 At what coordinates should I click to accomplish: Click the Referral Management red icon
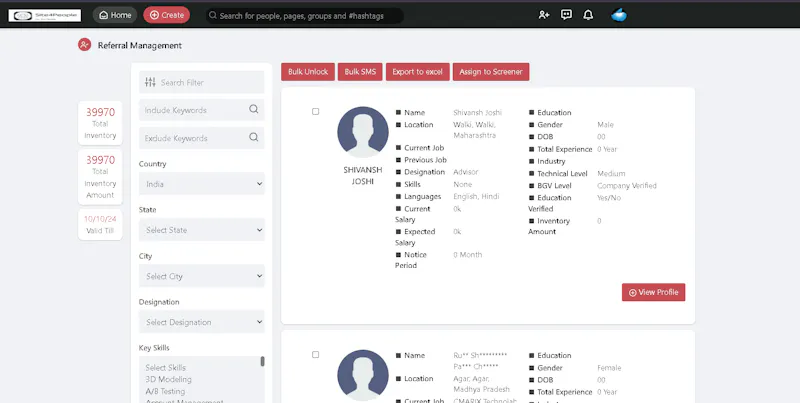tap(84, 45)
